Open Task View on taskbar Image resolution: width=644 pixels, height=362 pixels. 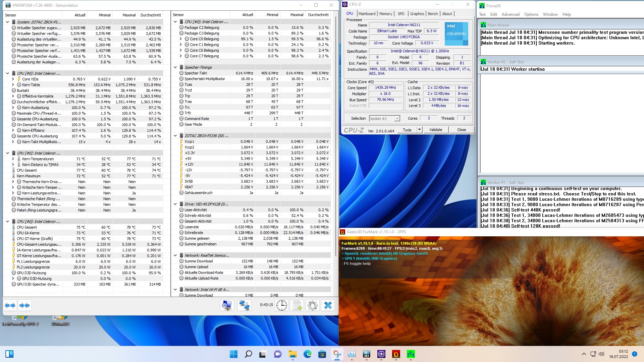(263, 354)
